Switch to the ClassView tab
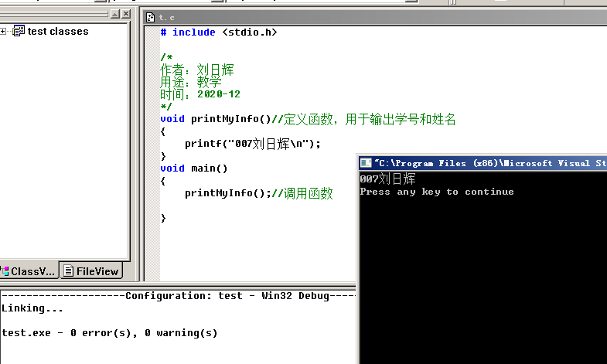Screen dimensions: 607x364 tap(29, 271)
